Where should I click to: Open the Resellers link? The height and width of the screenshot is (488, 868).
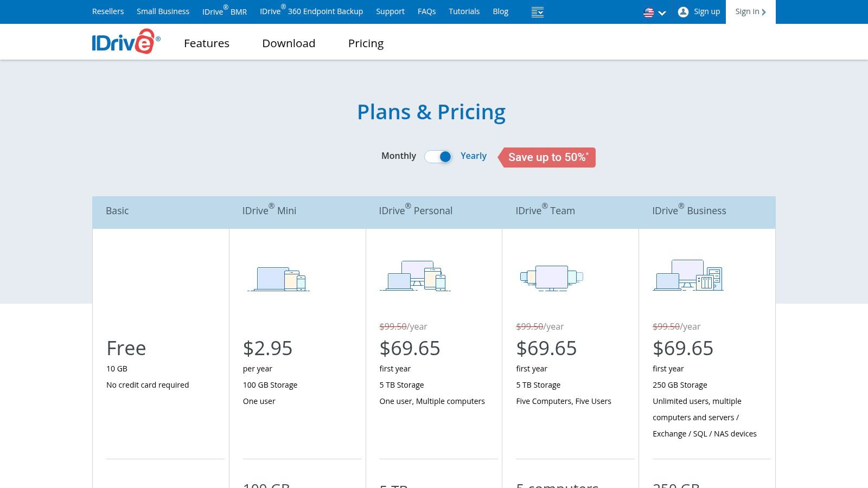coord(108,11)
